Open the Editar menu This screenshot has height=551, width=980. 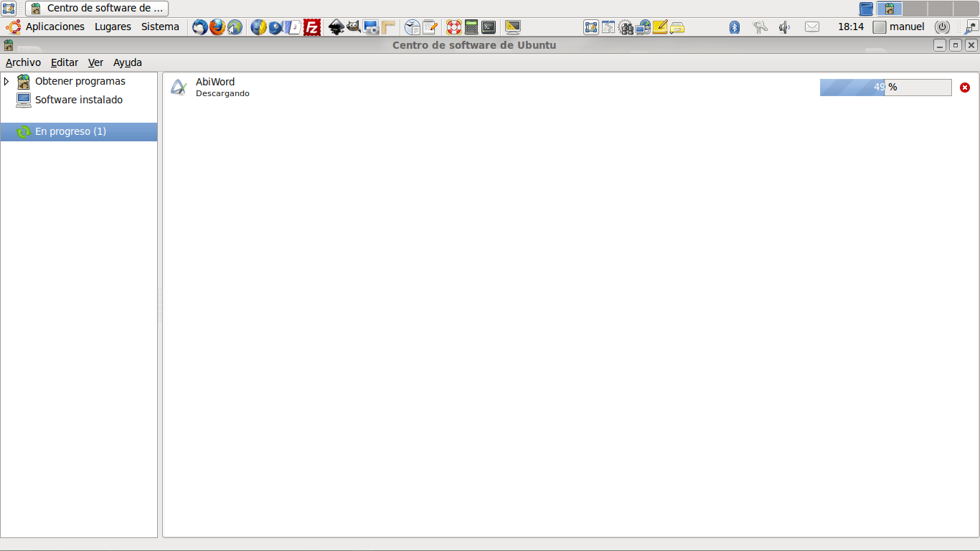(65, 62)
